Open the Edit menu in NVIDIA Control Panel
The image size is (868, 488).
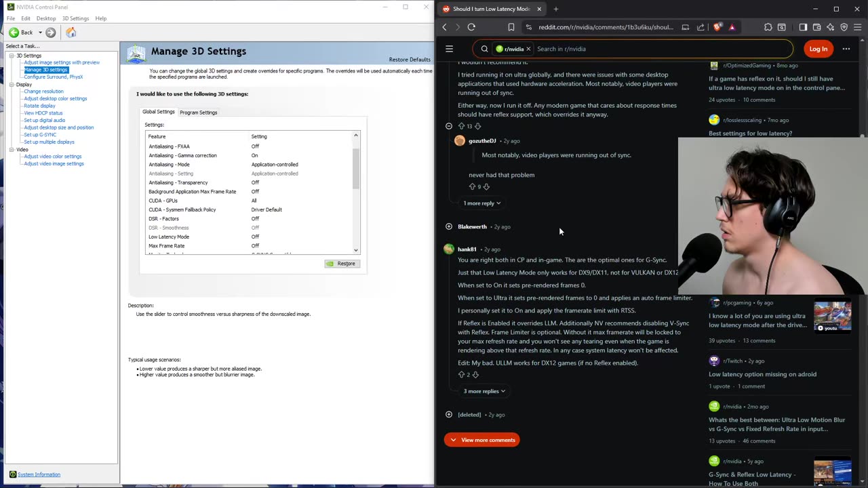tap(26, 18)
